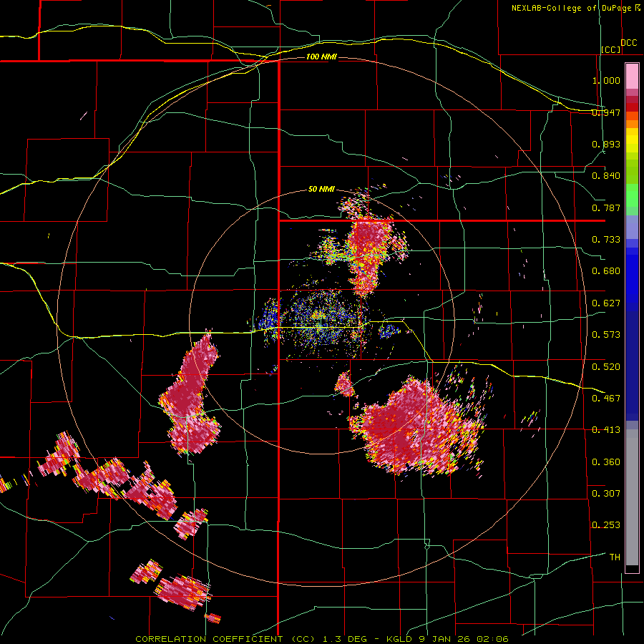The width and height of the screenshot is (644, 644).
Task: Select the 0.360 scale value
Action: [x=606, y=462]
